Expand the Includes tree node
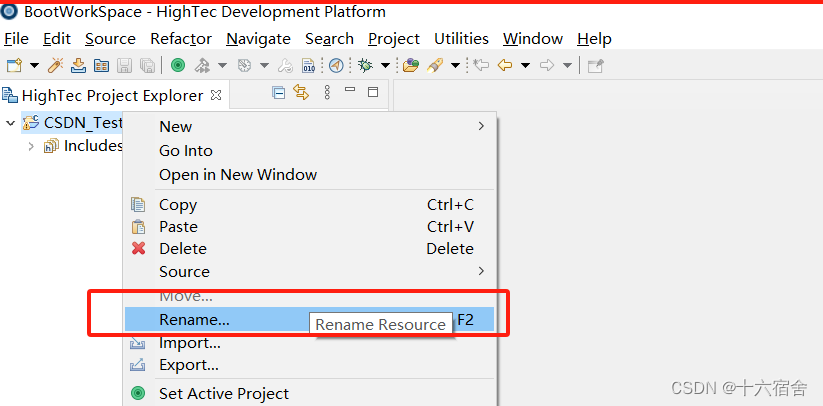This screenshot has width=823, height=406. coord(31,146)
